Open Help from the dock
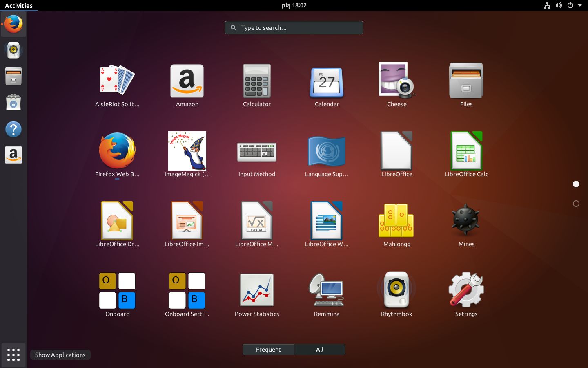 tap(13, 129)
